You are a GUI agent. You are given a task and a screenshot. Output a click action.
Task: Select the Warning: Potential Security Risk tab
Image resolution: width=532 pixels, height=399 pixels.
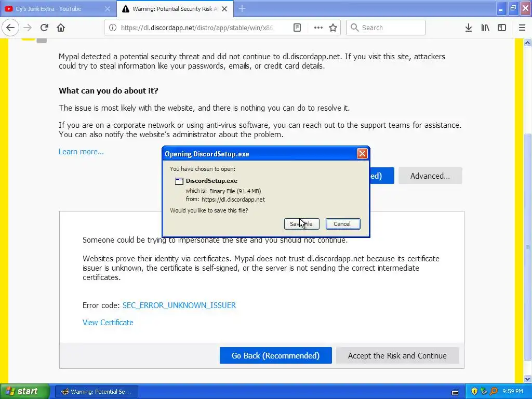(175, 9)
